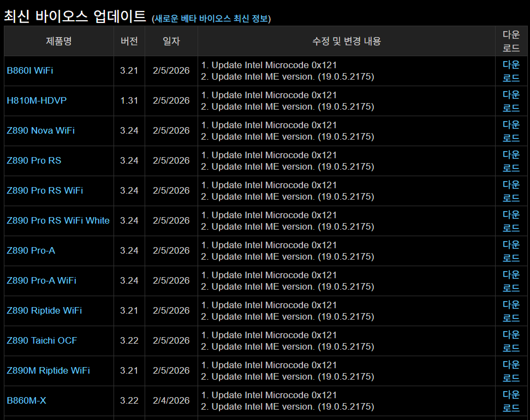Download BIOS for Z890 Pro-A
530x420 pixels.
click(511, 251)
